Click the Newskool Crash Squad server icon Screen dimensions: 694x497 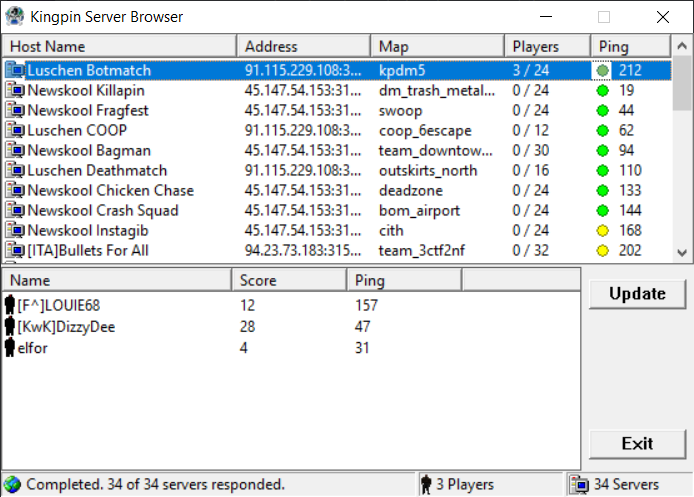click(x=15, y=210)
